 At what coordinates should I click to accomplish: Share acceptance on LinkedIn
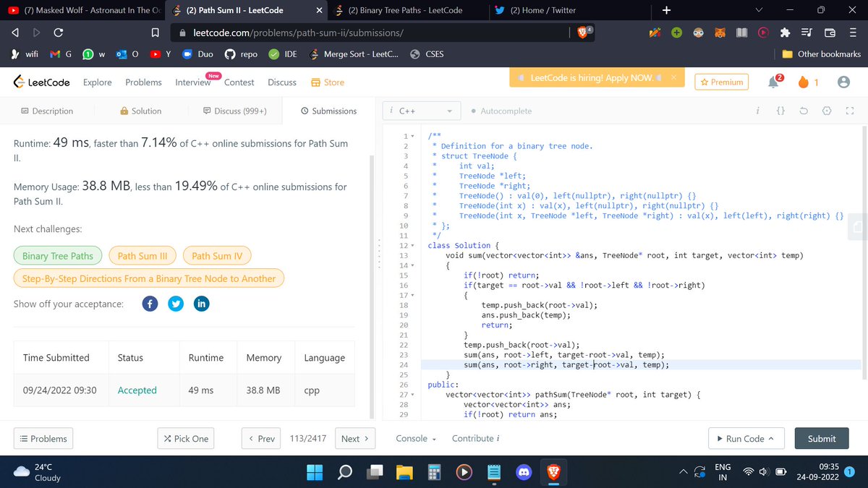point(201,304)
